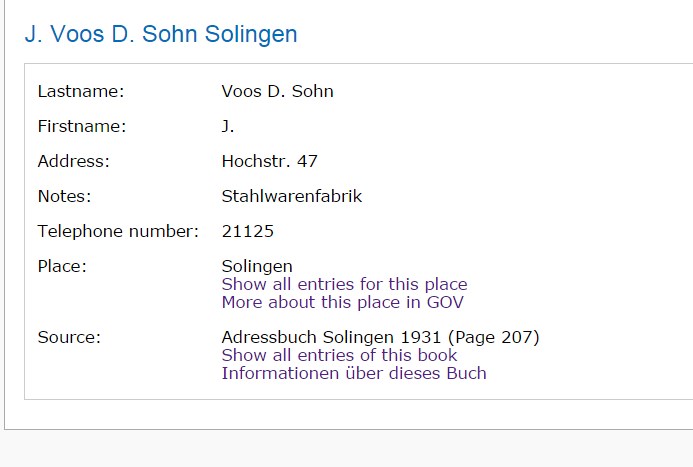The image size is (693, 467).
Task: Click the "Place:" field label
Action: [x=62, y=266]
